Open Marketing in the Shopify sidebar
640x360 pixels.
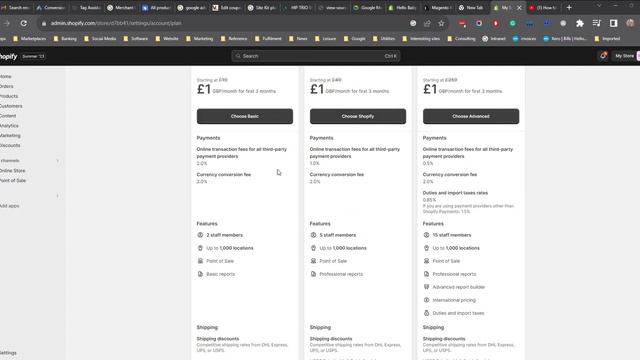click(x=10, y=135)
